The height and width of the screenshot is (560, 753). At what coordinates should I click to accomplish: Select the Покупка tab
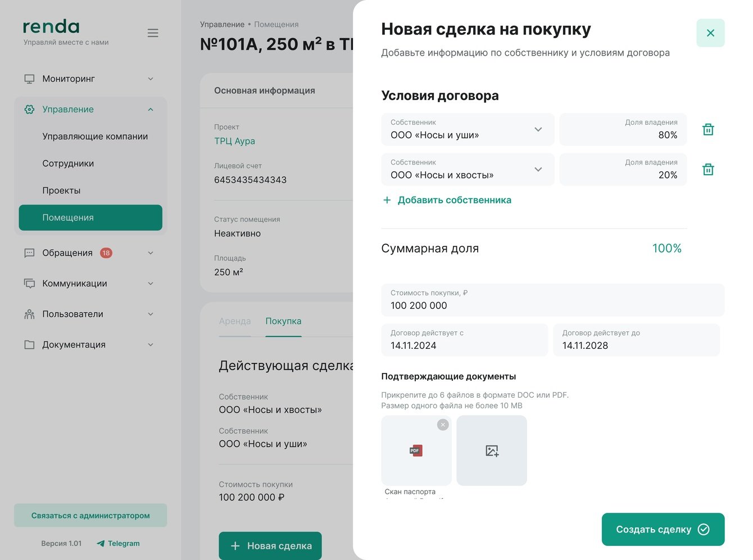coord(283,321)
